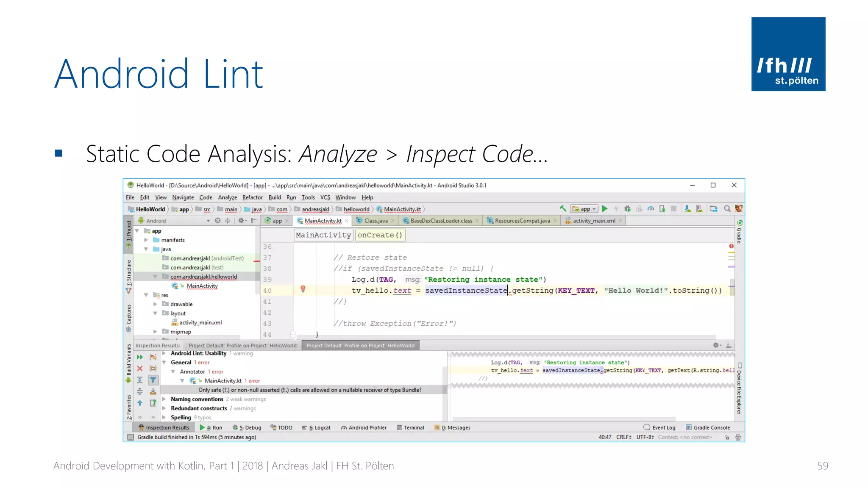Rerun inspection with green double-arrow icon
The width and height of the screenshot is (868, 488).
(139, 357)
